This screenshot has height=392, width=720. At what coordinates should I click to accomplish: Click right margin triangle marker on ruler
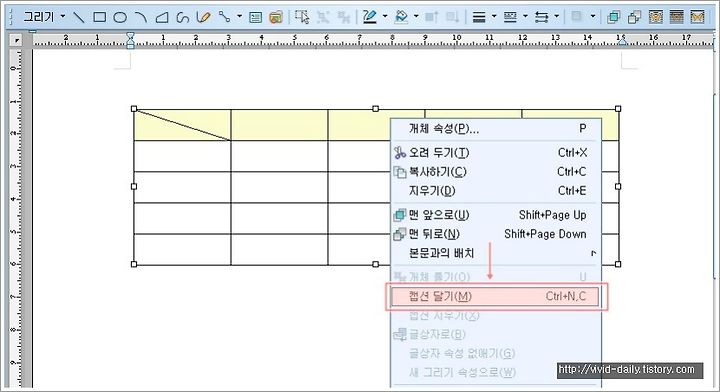tap(622, 42)
